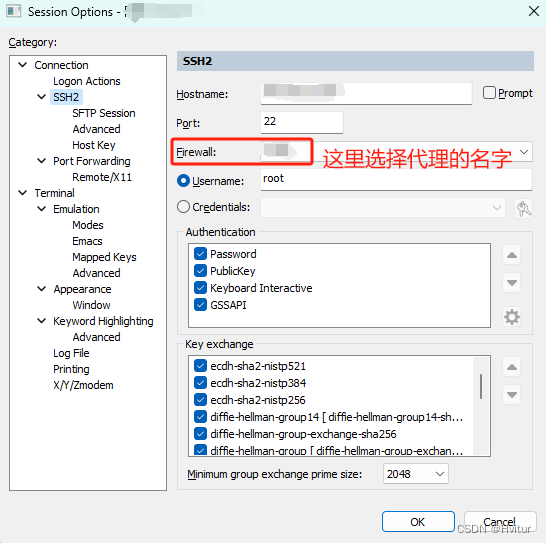Move key exchange item down arrow

512,395
